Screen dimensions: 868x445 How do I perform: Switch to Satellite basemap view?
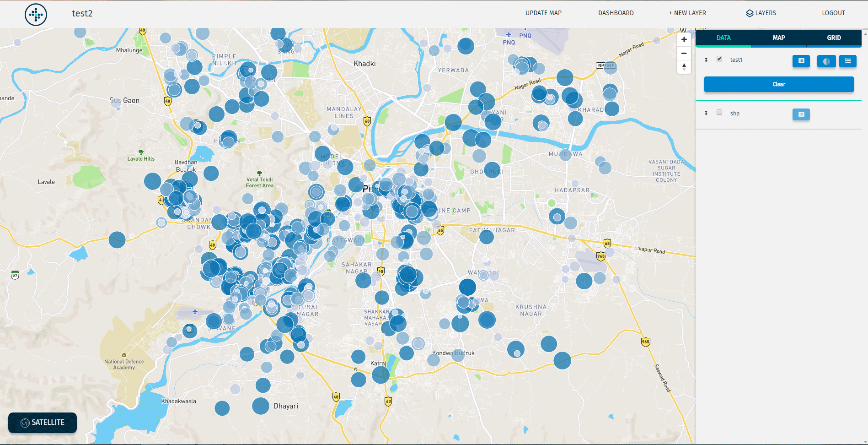(43, 423)
